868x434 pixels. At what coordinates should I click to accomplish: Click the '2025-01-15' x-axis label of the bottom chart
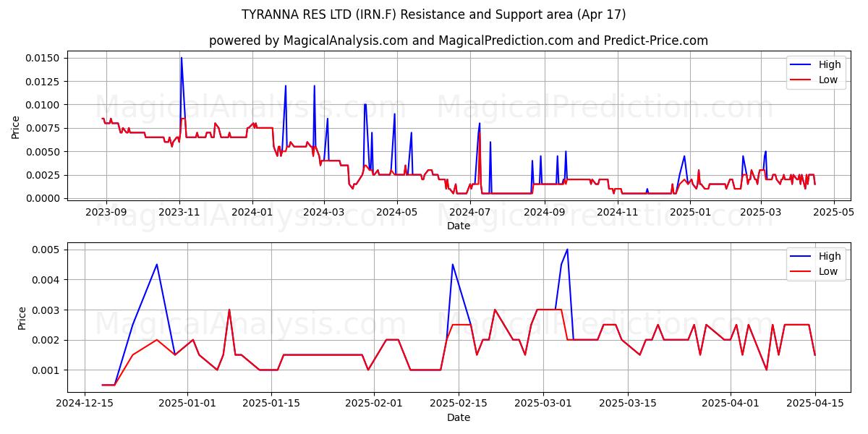coord(271,404)
